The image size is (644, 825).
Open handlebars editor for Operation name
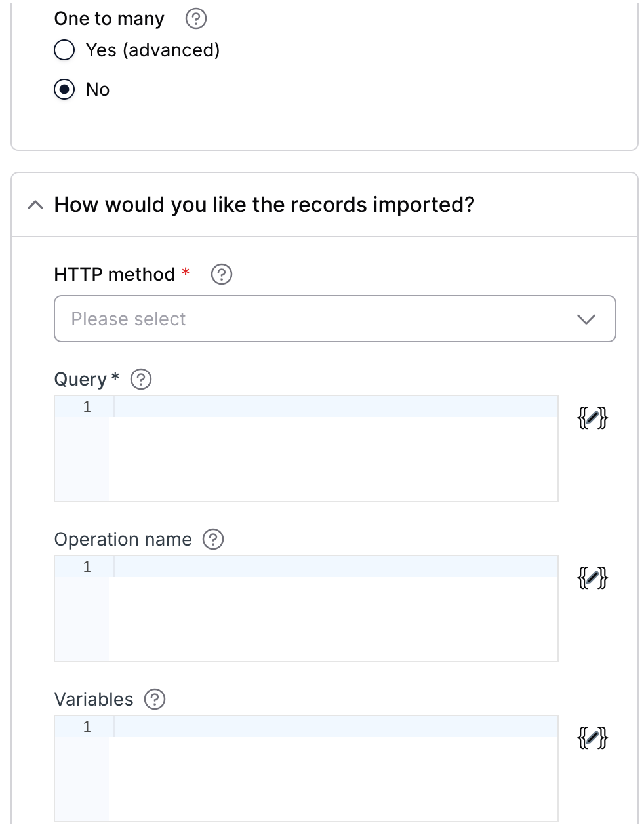(x=592, y=578)
